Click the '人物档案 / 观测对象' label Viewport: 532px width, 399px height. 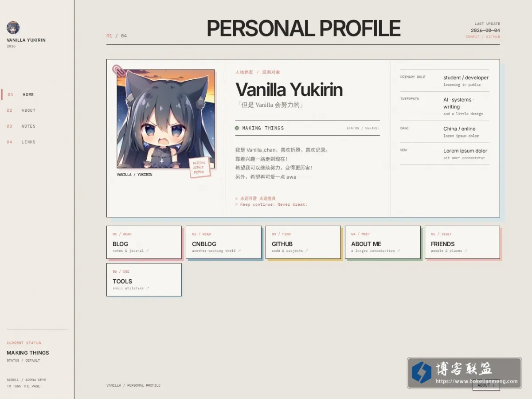(x=258, y=72)
